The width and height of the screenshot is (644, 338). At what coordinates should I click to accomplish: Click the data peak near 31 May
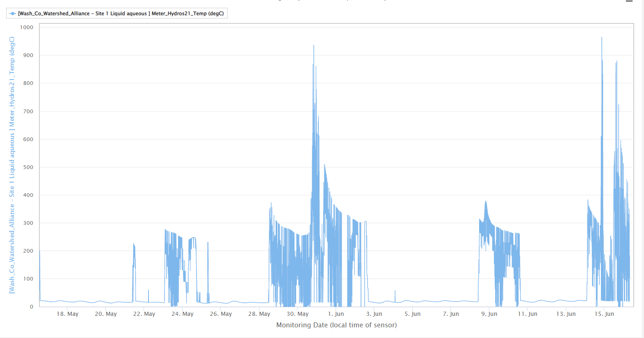pyautogui.click(x=314, y=46)
